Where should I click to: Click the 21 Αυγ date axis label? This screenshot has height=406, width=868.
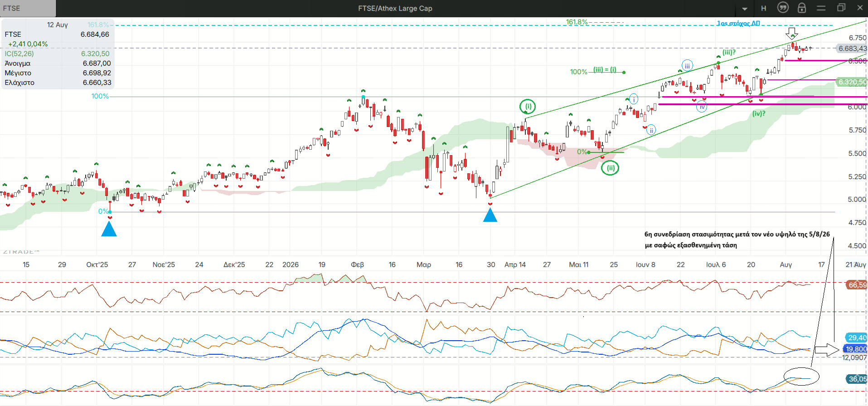coord(856,264)
